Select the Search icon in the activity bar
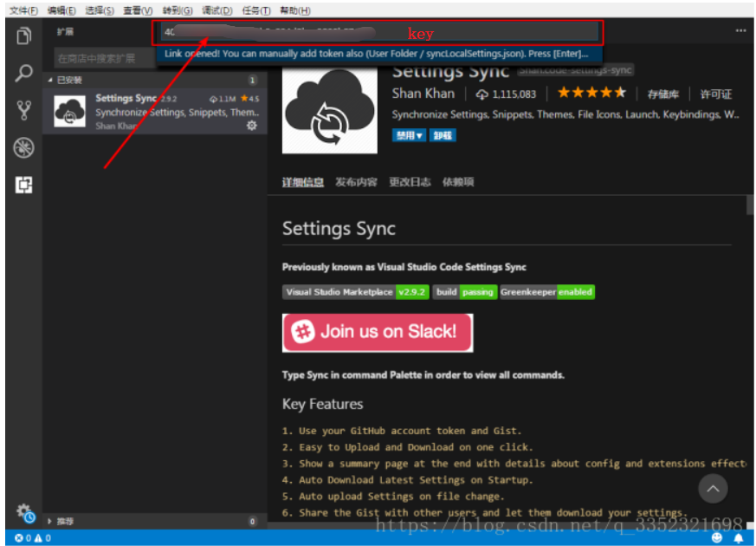Viewport: 756px width, 546px height. coord(23,73)
